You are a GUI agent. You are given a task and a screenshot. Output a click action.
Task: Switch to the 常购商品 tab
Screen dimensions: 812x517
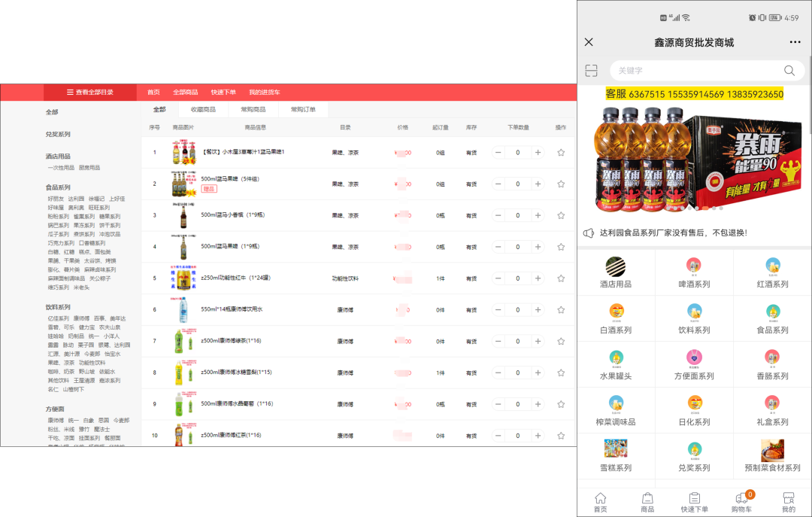253,109
